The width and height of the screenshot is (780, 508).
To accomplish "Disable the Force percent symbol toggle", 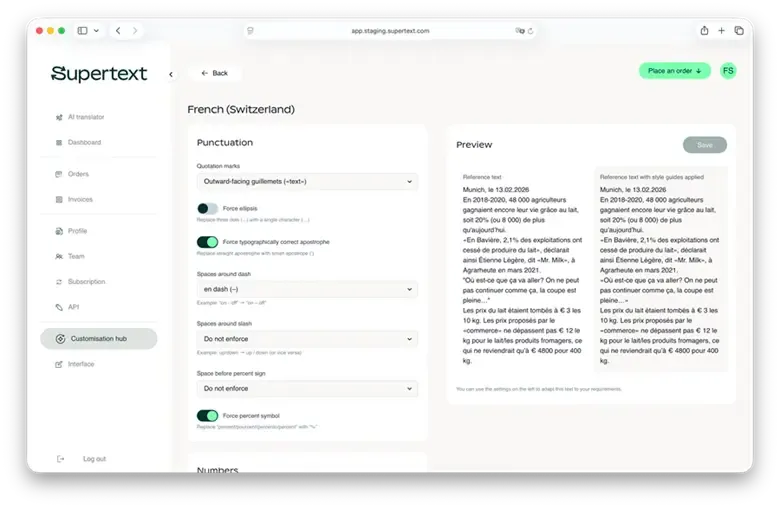I will pos(207,415).
